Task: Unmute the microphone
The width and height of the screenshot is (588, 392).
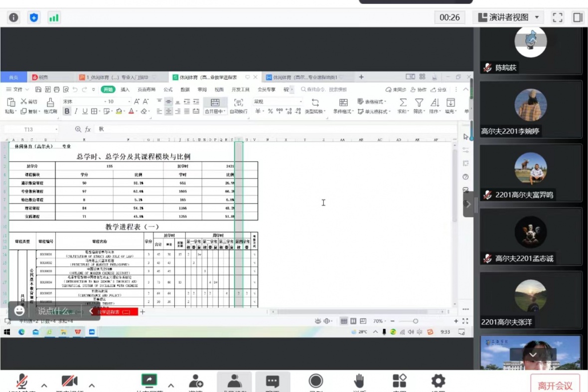Action: [22, 382]
